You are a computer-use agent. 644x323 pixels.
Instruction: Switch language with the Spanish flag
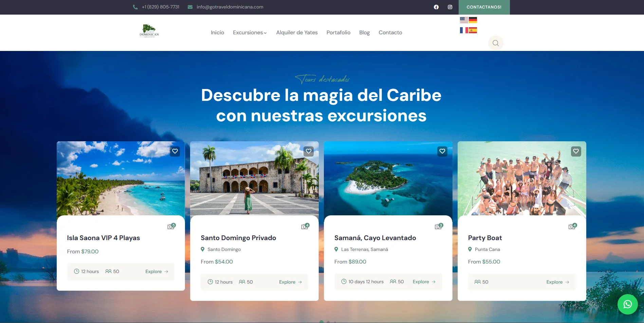click(x=473, y=30)
